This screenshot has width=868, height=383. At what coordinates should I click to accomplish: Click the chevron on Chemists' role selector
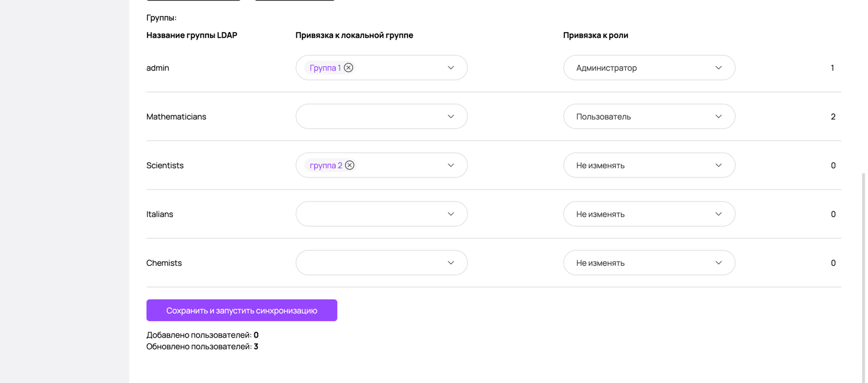[718, 262]
